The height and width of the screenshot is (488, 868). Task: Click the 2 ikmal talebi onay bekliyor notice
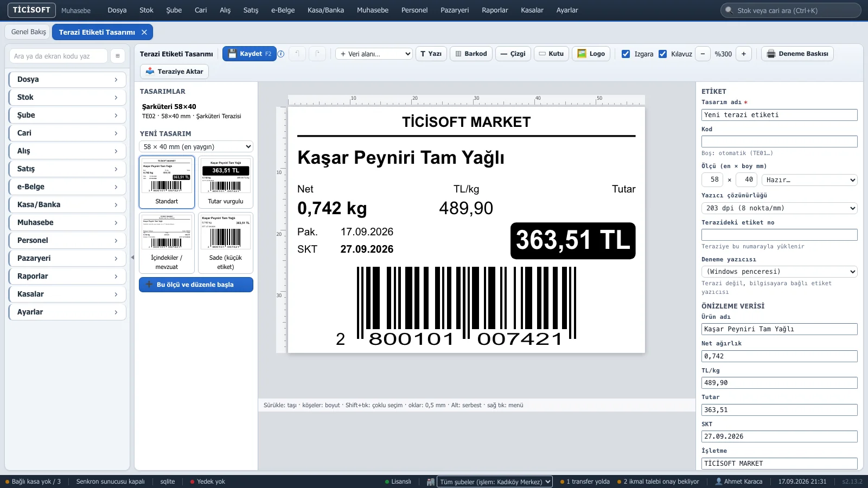[658, 481]
